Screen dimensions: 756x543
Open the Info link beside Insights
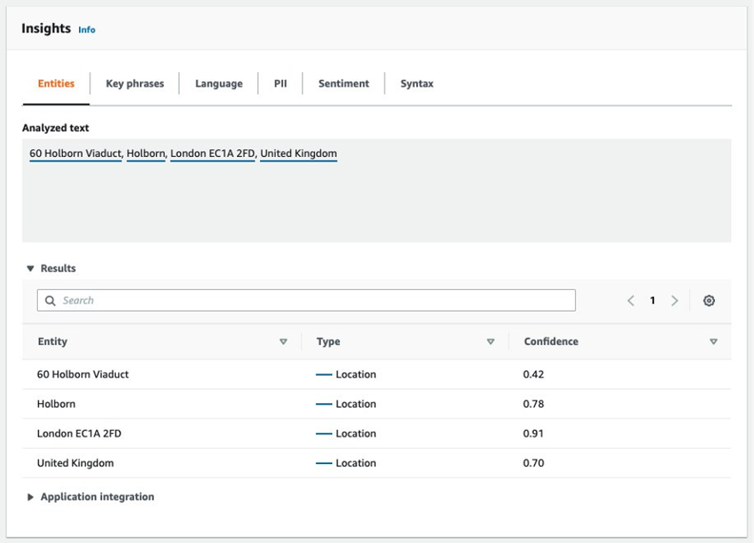coord(87,29)
